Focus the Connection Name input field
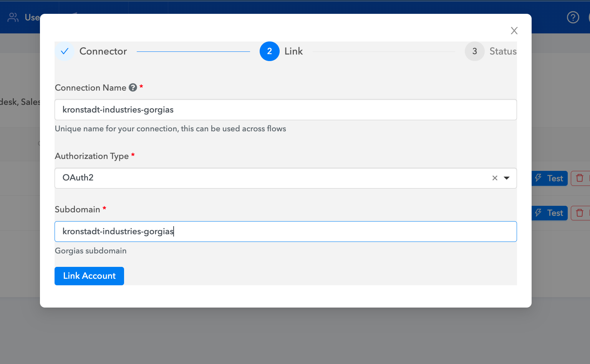Viewport: 590px width, 364px height. (285, 110)
